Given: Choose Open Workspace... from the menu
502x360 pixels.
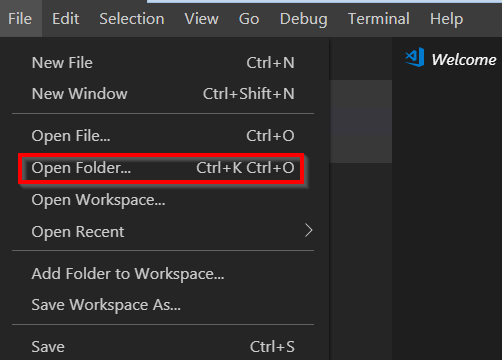Looking at the screenshot, I should [x=163, y=200].
